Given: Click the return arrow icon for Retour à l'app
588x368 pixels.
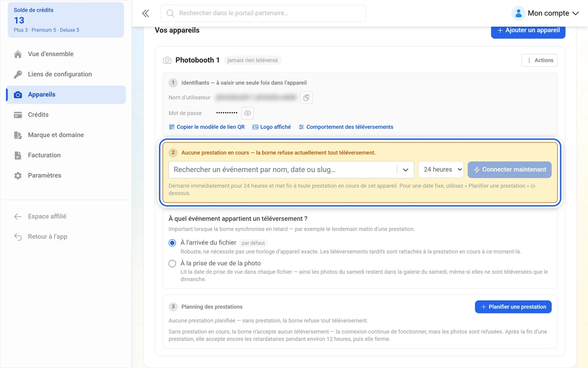Looking at the screenshot, I should point(18,237).
